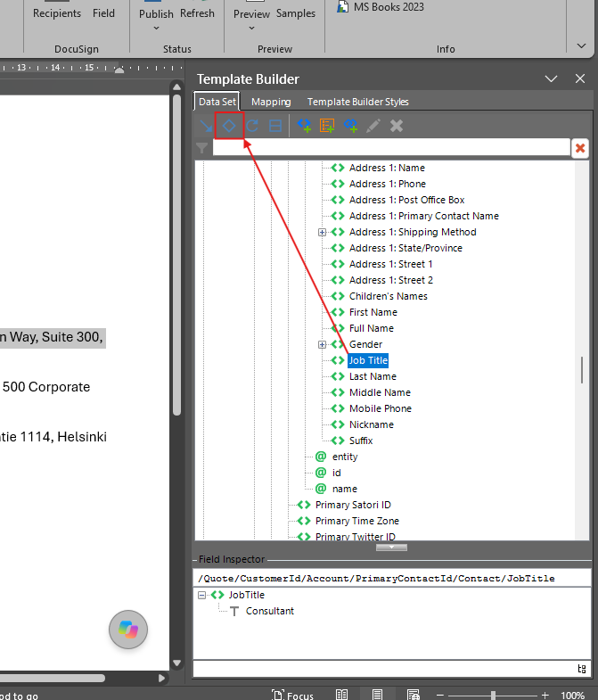Select the Primary Time Zone item

[357, 521]
